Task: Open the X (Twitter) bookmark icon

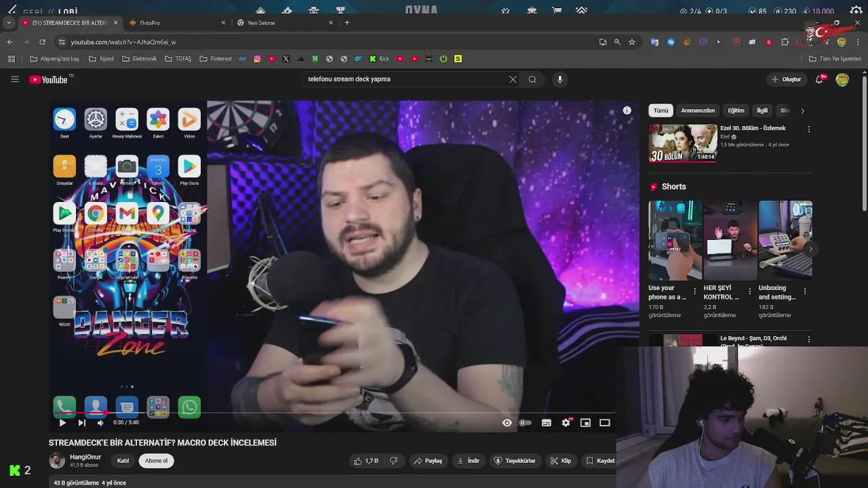Action: point(286,59)
